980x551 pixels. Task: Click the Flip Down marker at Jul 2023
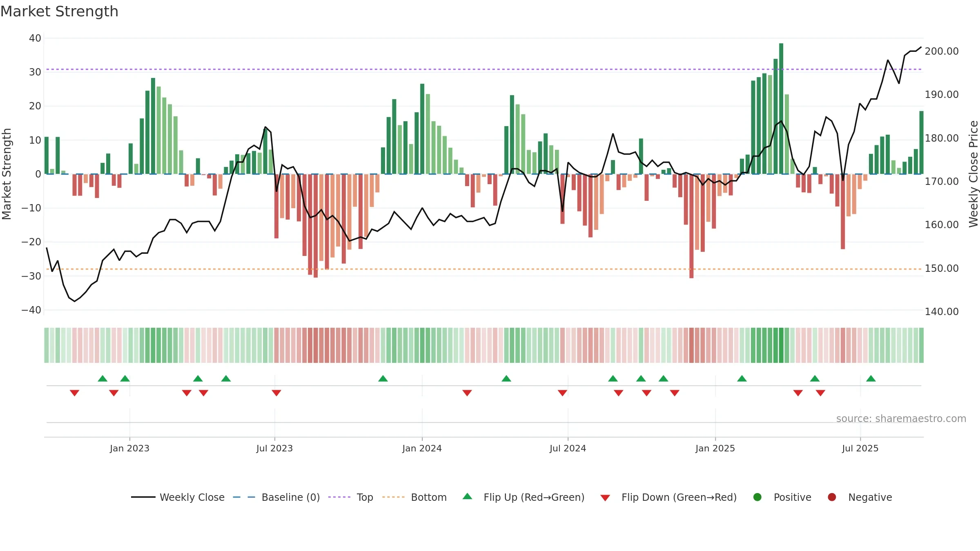(276, 393)
